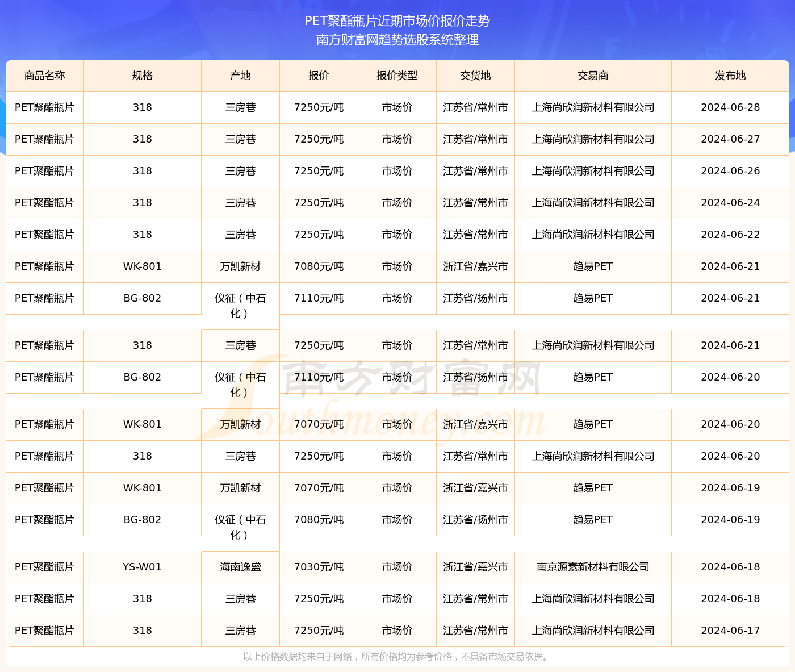This screenshot has width=795, height=672.
Task: Click the 产地 column header
Action: tap(241, 76)
